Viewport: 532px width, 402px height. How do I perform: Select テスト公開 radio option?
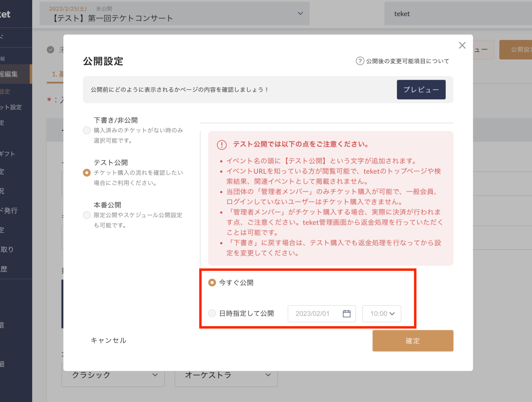pyautogui.click(x=87, y=173)
